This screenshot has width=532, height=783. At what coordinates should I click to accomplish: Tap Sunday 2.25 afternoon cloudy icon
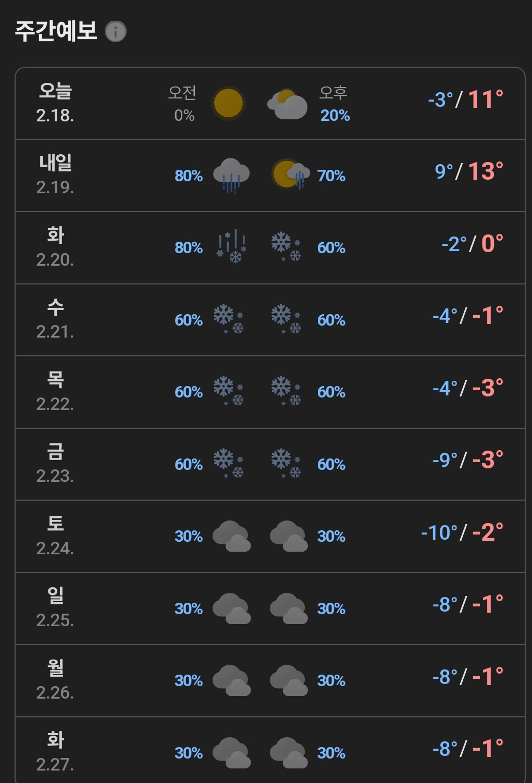(x=289, y=608)
